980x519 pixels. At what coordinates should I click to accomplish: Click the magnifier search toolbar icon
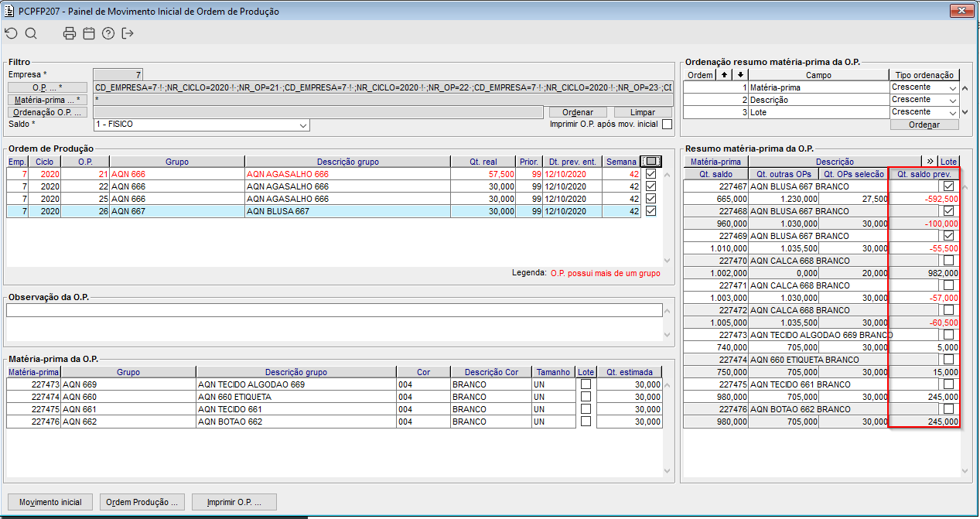coord(31,33)
